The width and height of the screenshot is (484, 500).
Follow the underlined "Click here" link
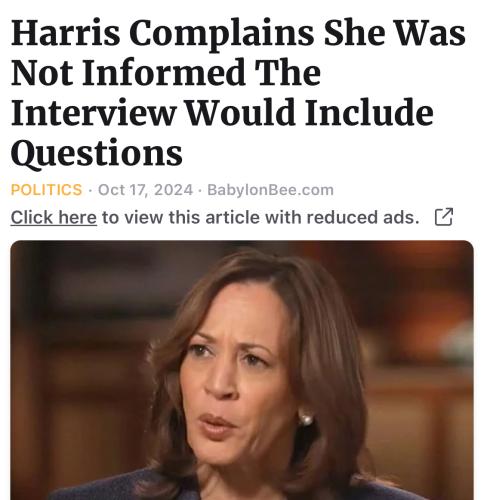click(x=54, y=218)
